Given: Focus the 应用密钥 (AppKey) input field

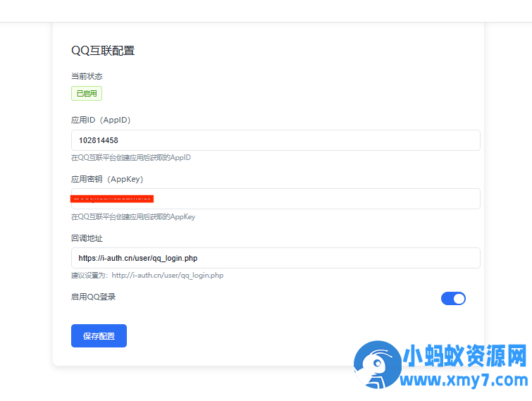Looking at the screenshot, I should [317, 199].
